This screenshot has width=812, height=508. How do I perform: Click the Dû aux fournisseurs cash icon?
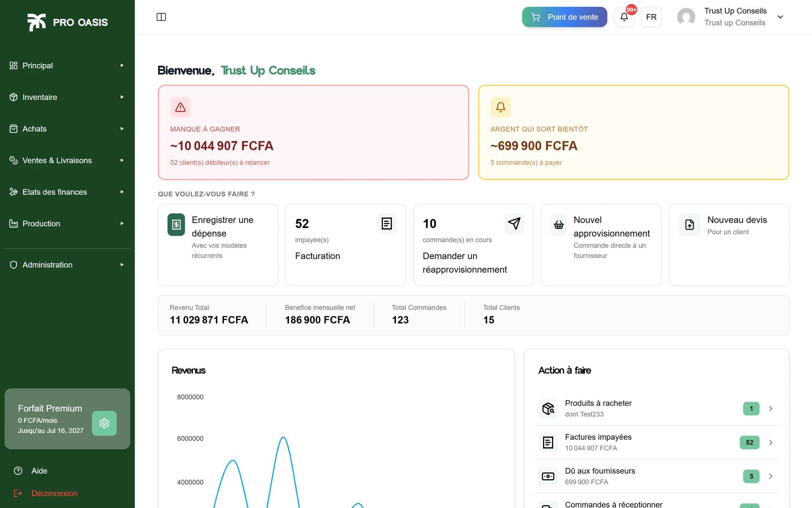pyautogui.click(x=548, y=476)
